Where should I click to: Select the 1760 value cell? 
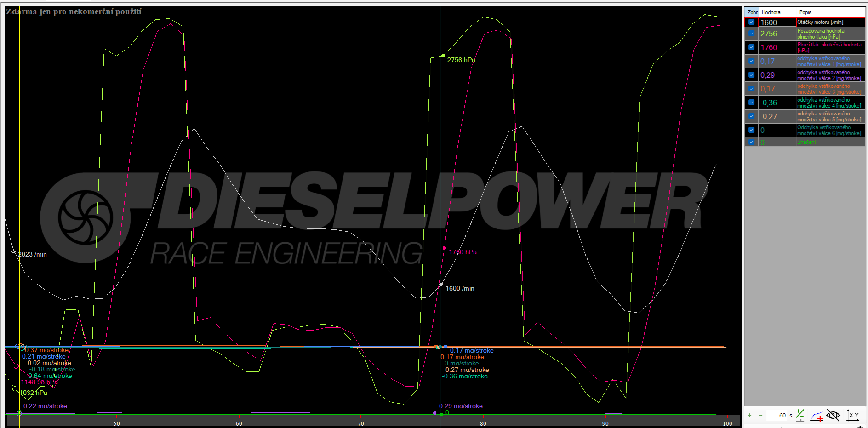[777, 47]
